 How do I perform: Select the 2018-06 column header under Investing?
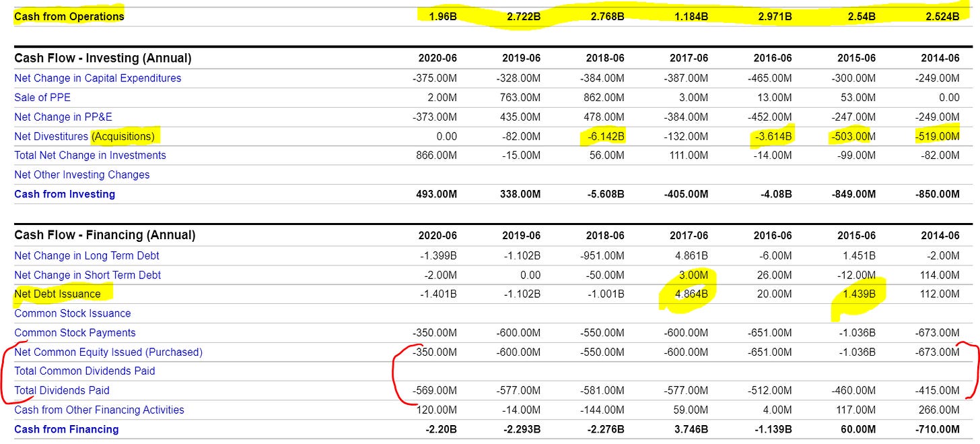tap(605, 59)
